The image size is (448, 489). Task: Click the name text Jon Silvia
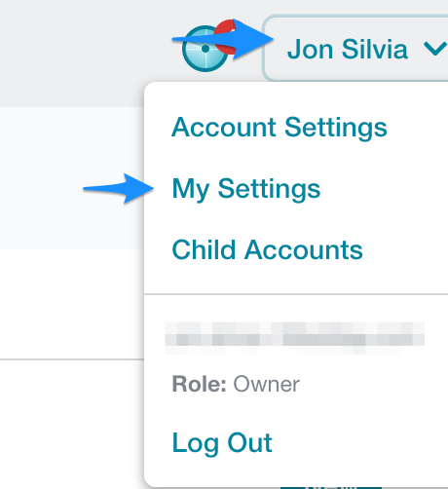click(x=347, y=50)
